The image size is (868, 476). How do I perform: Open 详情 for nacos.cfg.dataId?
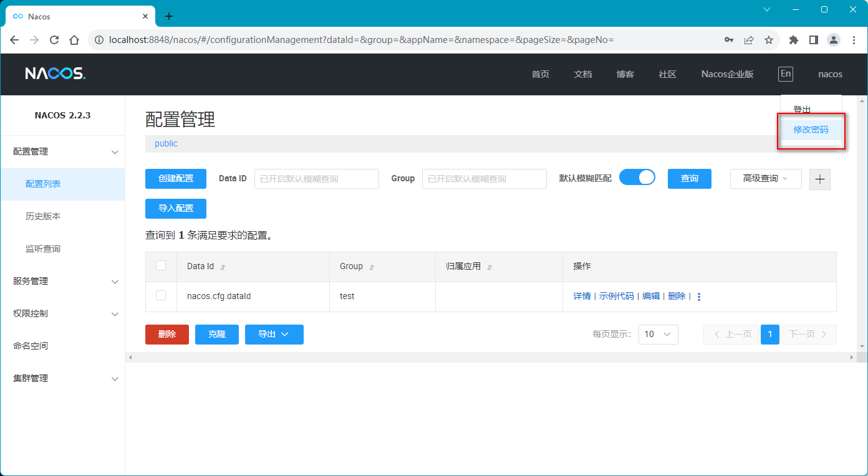tap(582, 296)
